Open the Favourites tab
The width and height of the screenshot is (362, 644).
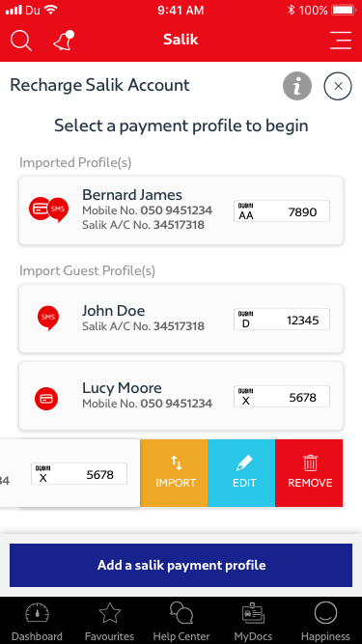click(x=109, y=622)
